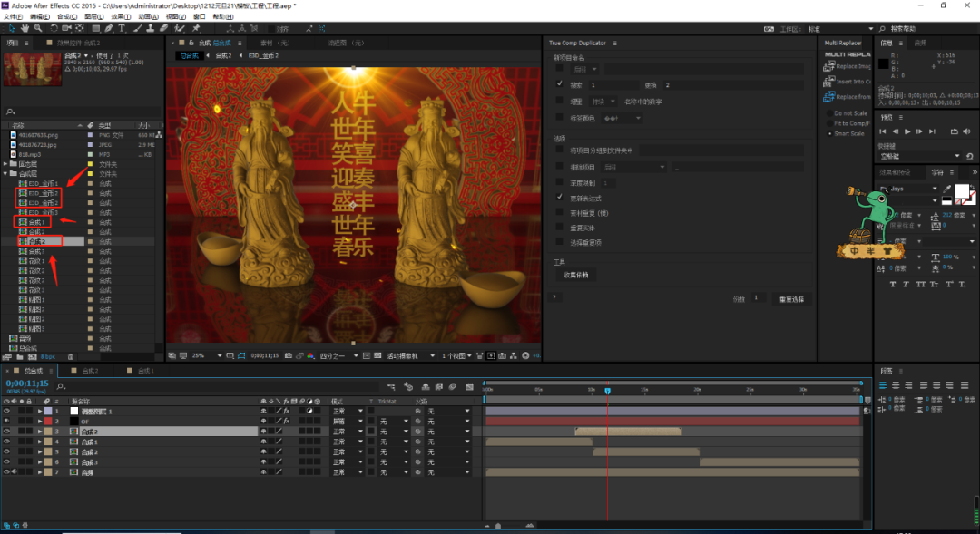Select the Clone Stamp tool
The image size is (980, 534).
point(150,29)
